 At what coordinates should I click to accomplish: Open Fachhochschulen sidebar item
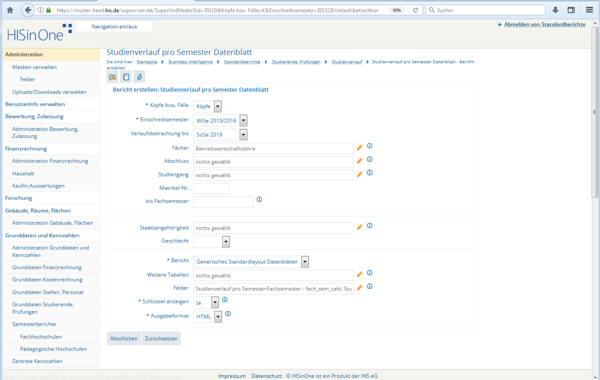coord(41,336)
